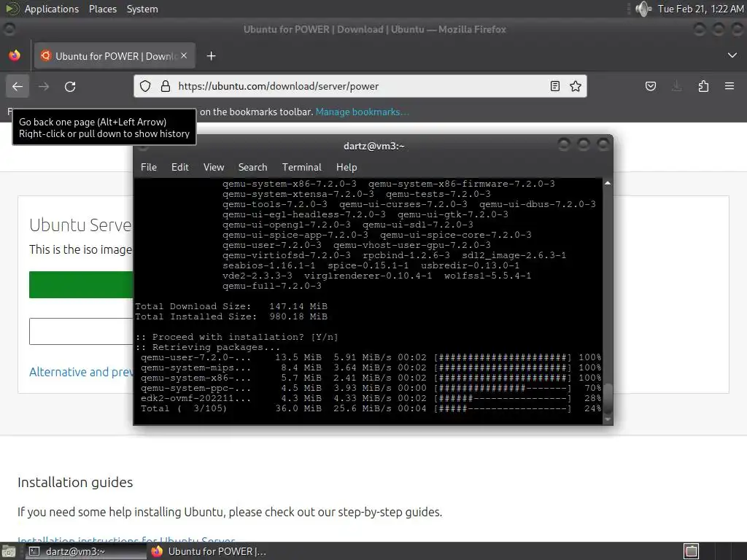The width and height of the screenshot is (747, 560).
Task: Bookmark this page with star icon
Action: tap(576, 86)
